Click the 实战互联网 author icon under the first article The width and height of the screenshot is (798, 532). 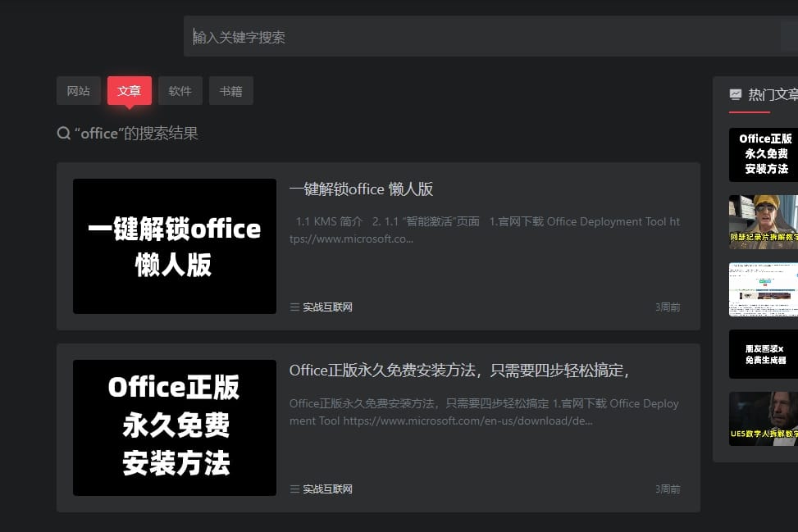(294, 307)
